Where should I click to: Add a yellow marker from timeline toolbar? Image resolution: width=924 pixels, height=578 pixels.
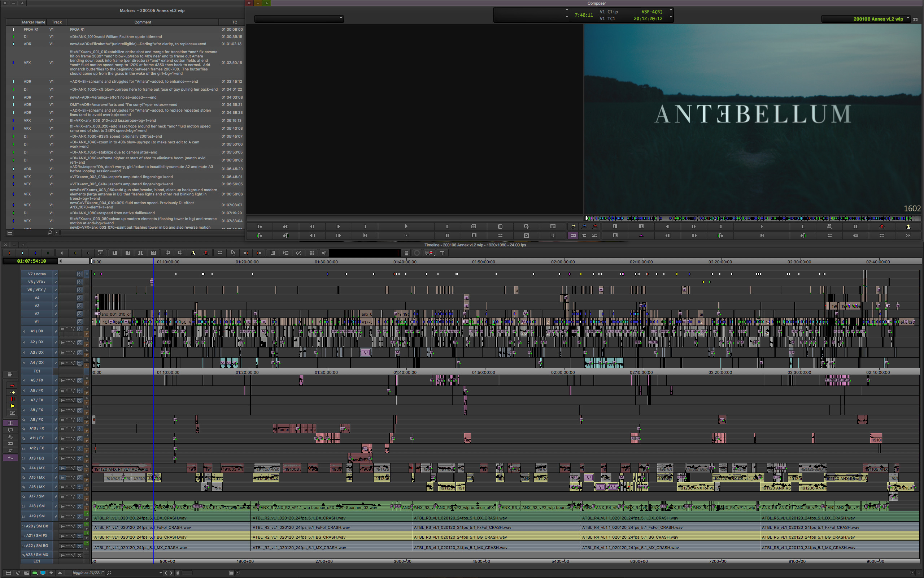click(75, 253)
